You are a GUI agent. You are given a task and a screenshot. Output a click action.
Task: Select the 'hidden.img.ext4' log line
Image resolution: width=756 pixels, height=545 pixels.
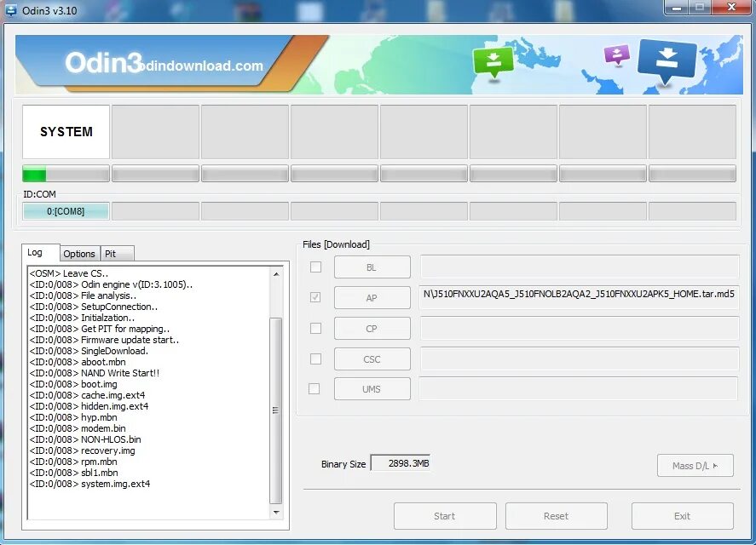89,406
